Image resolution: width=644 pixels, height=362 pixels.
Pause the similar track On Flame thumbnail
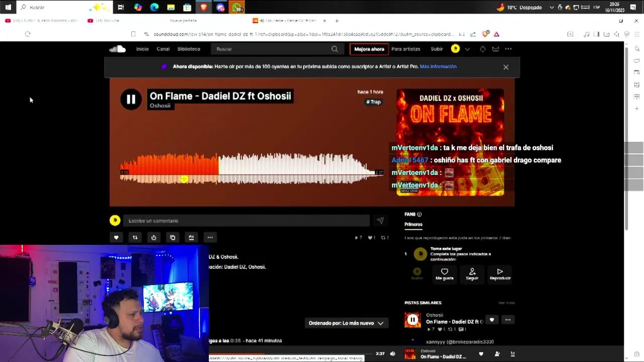(x=413, y=320)
